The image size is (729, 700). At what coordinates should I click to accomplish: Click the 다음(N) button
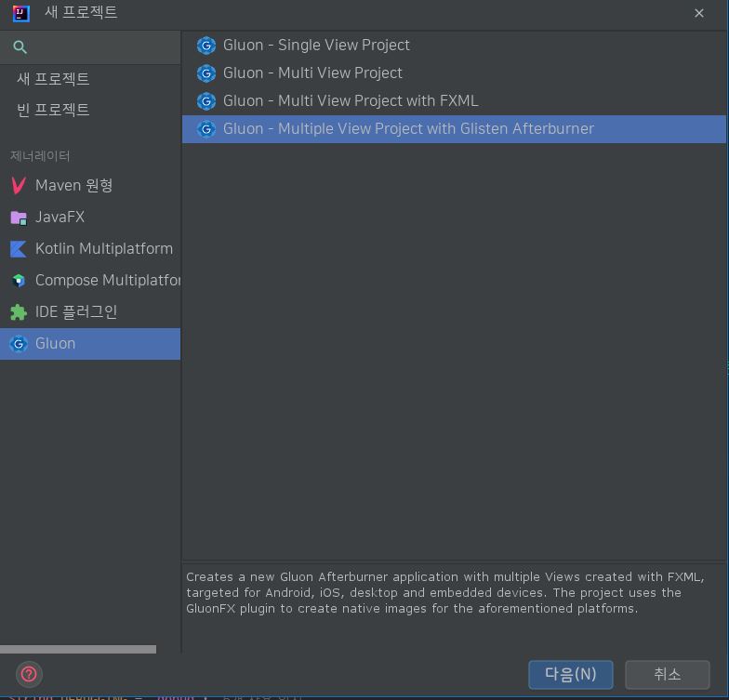[x=571, y=674]
